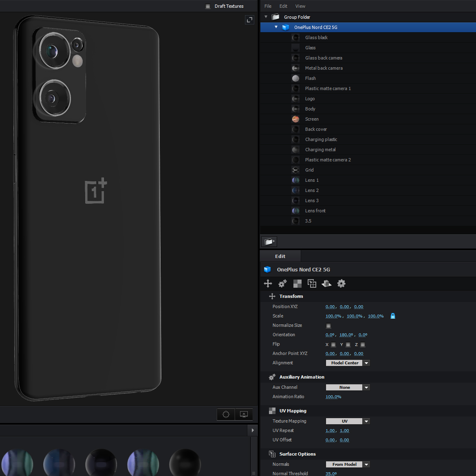
Task: Click the first UV Offset 0.00 value
Action: coord(330,440)
